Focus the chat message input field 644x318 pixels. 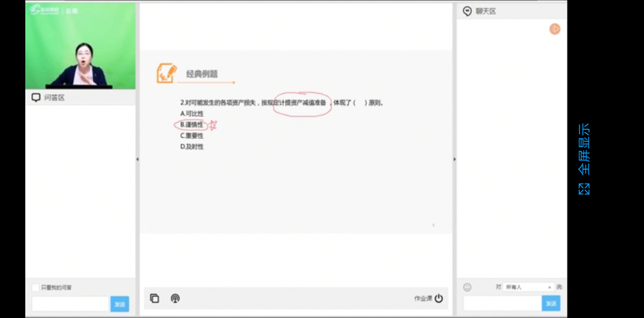pos(502,303)
